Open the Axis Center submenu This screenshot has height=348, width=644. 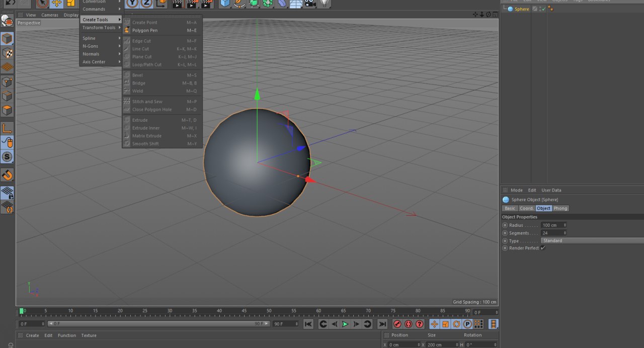(102, 62)
